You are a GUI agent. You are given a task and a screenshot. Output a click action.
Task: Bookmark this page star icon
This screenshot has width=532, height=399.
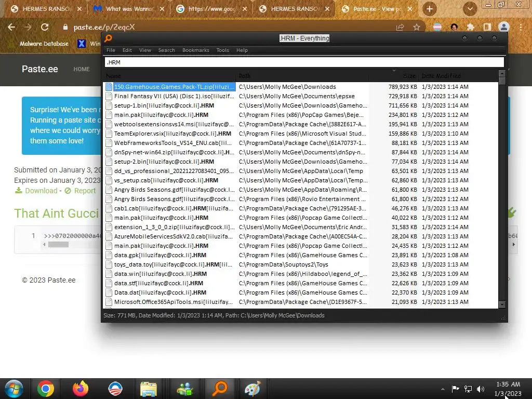[x=417, y=27]
